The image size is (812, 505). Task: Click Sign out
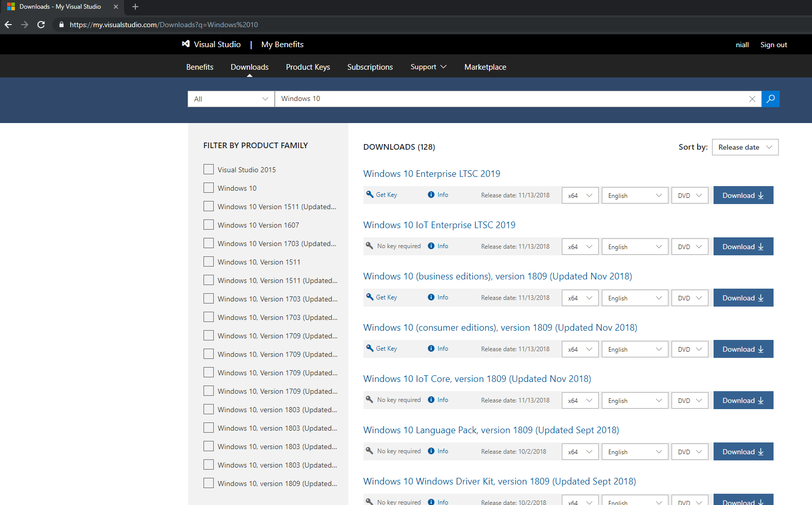[x=774, y=45]
